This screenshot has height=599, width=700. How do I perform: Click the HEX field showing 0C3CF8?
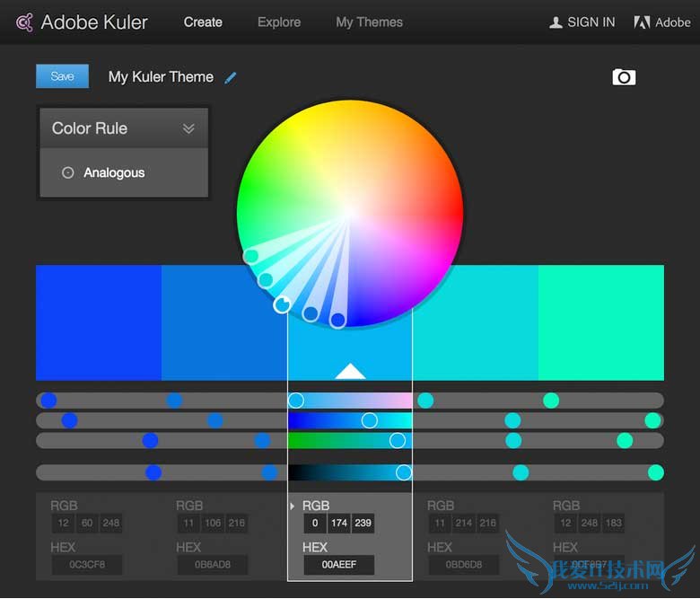(87, 565)
